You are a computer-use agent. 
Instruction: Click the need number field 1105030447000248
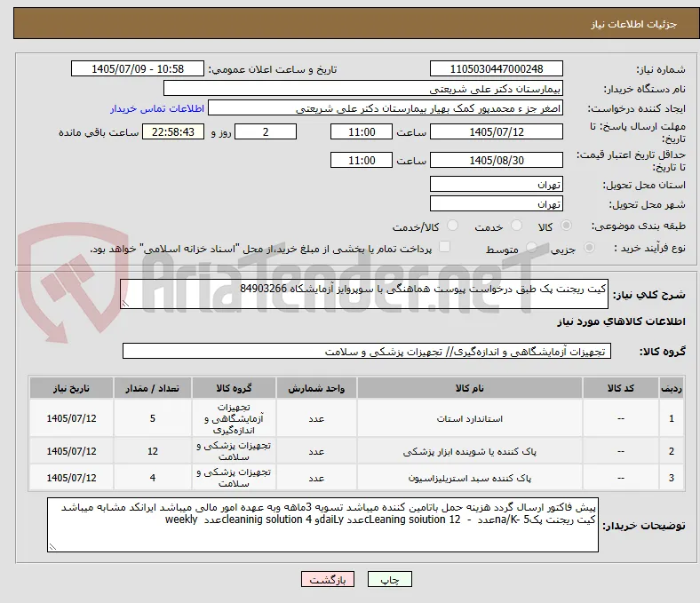tap(497, 68)
